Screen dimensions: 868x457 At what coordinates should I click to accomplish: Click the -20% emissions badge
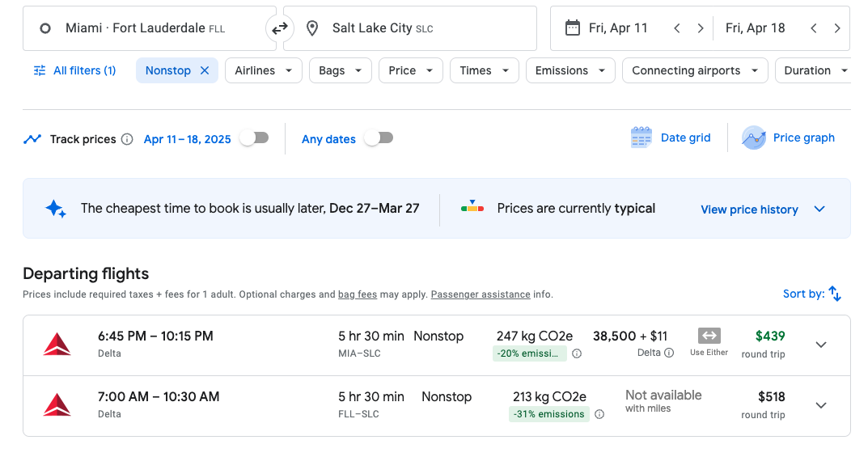click(x=530, y=353)
